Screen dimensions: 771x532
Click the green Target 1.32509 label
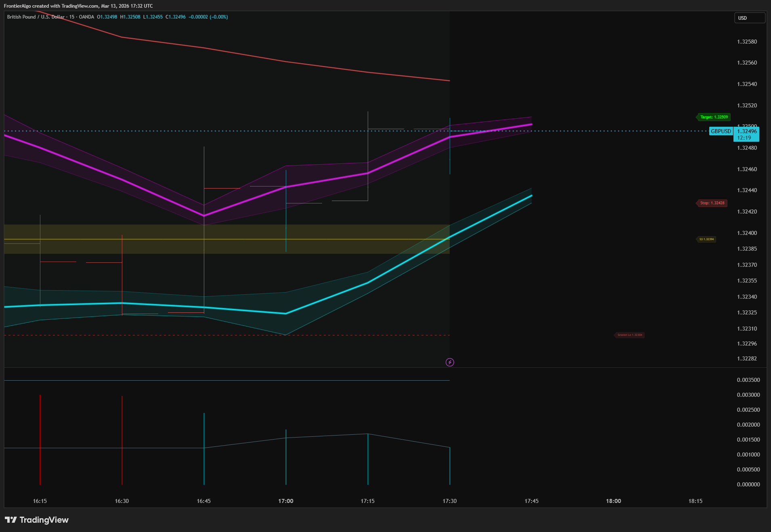[x=713, y=117]
